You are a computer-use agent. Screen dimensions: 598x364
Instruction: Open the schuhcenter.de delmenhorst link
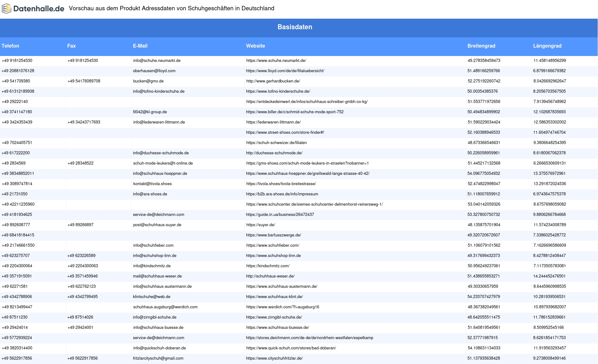[x=314, y=204]
